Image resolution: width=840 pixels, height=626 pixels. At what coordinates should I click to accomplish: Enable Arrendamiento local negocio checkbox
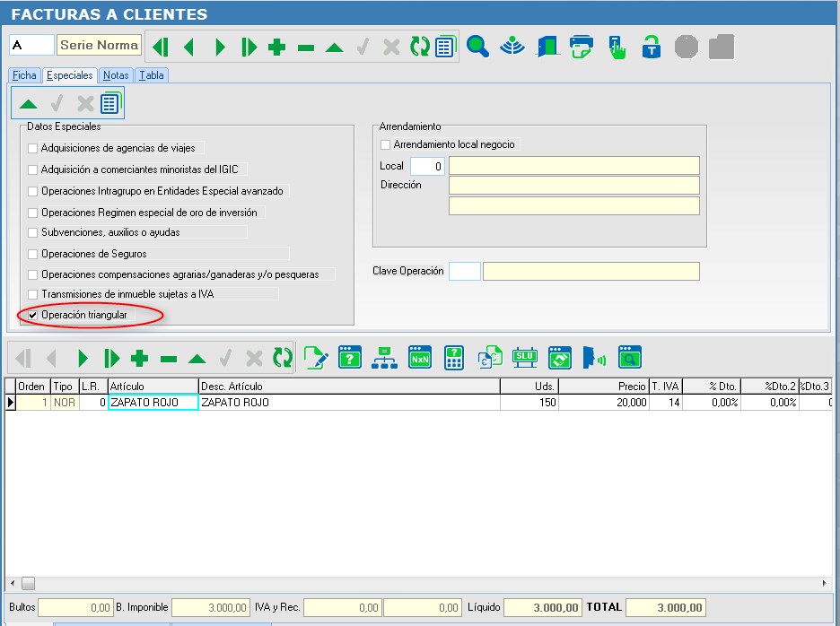pyautogui.click(x=385, y=144)
